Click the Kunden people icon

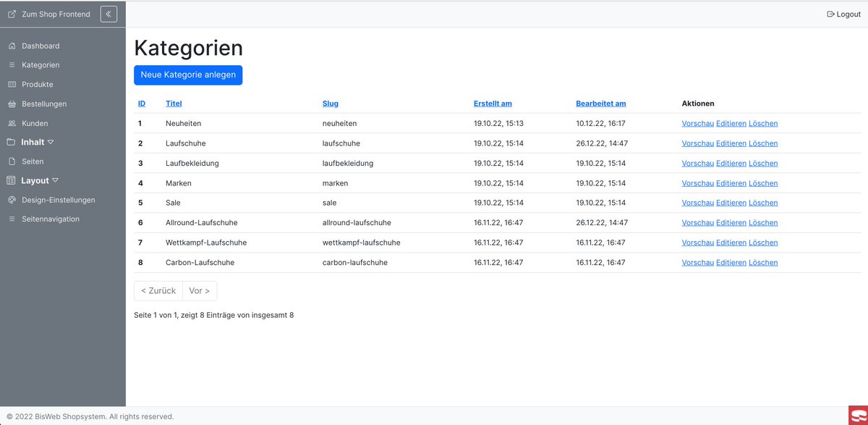(12, 123)
